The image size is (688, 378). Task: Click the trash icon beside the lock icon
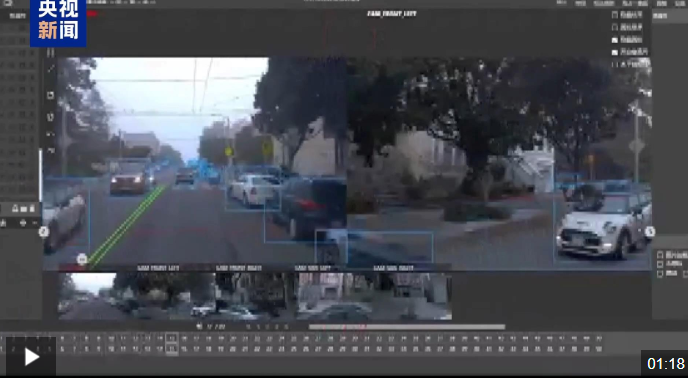(x=32, y=209)
